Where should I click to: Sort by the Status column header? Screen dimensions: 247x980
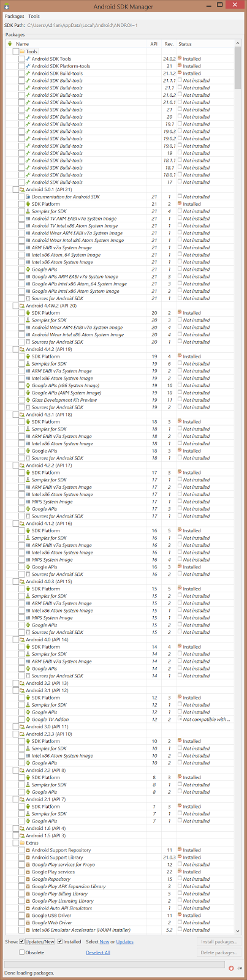(x=206, y=44)
